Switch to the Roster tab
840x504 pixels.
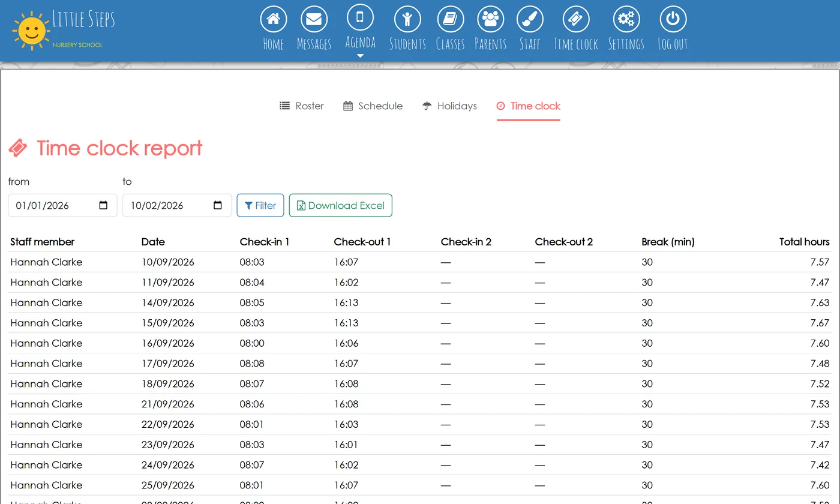point(302,106)
